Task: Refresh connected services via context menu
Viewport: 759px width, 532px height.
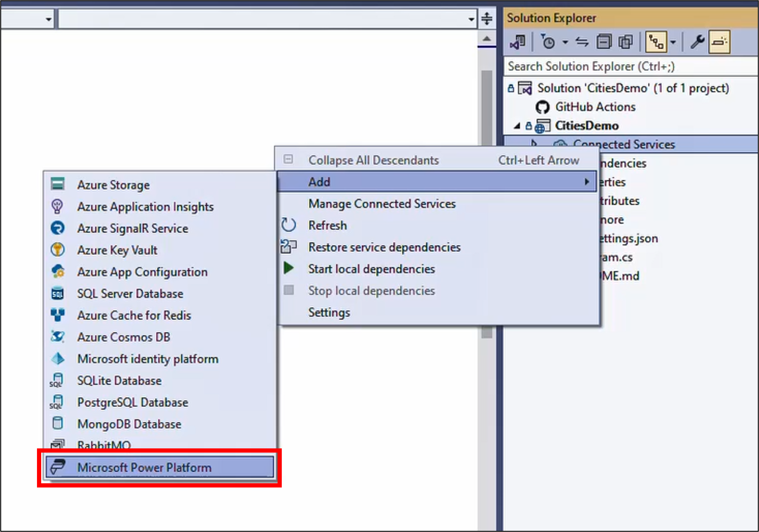Action: (437, 226)
